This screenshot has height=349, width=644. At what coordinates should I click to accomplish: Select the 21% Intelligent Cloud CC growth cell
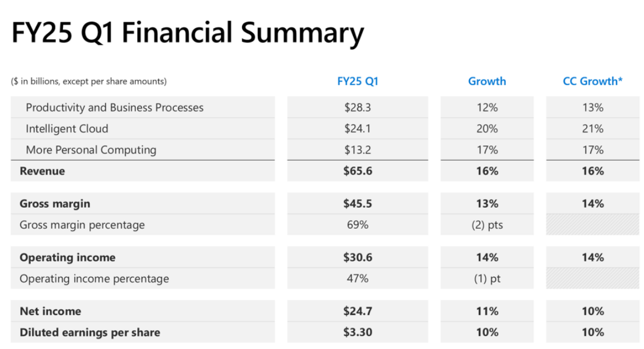[592, 129]
